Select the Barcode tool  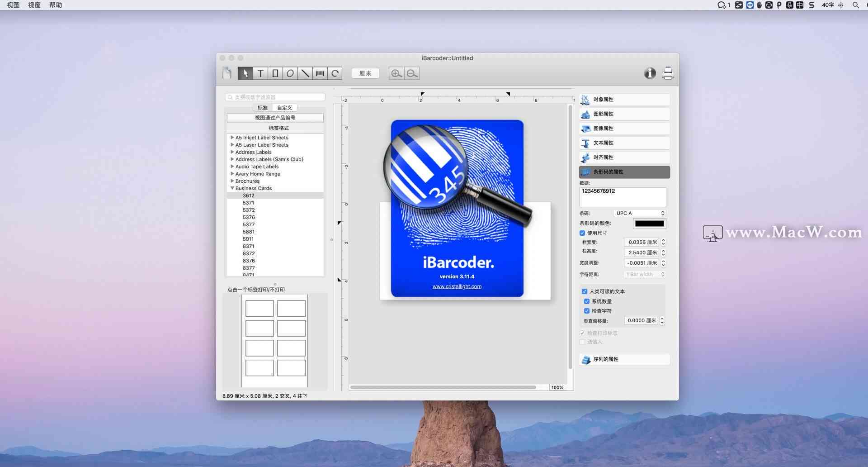320,73
